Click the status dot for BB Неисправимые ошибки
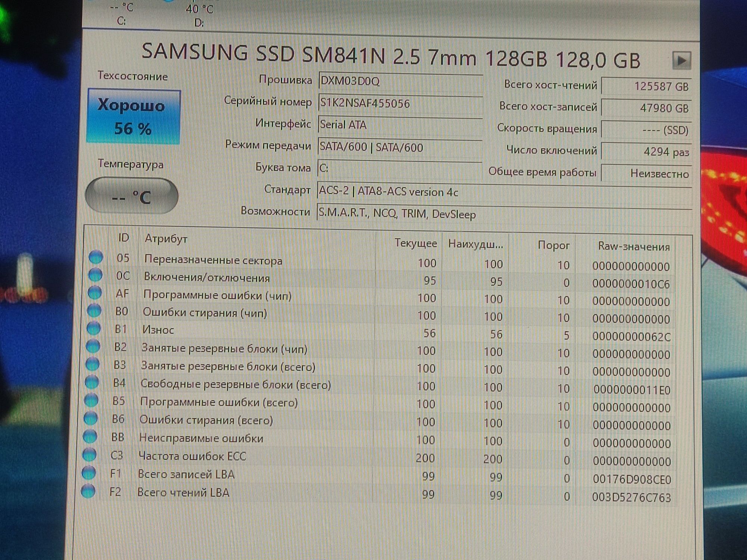The height and width of the screenshot is (560, 747). [90, 436]
